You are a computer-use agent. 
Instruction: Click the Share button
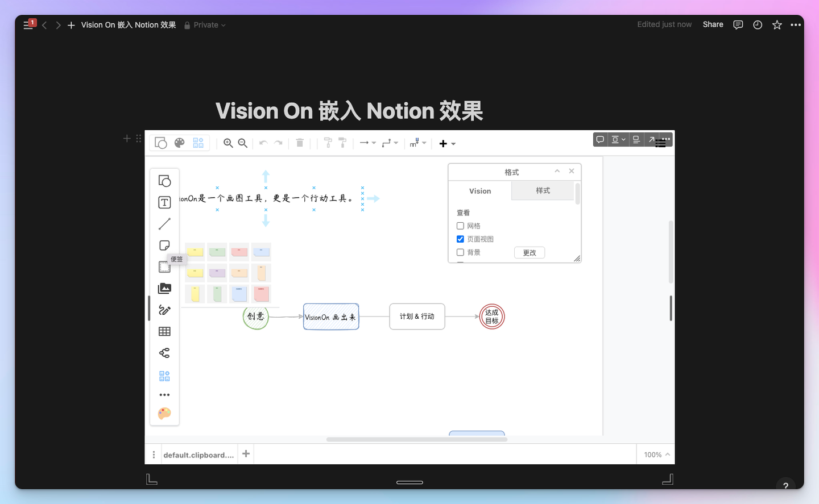pos(713,24)
